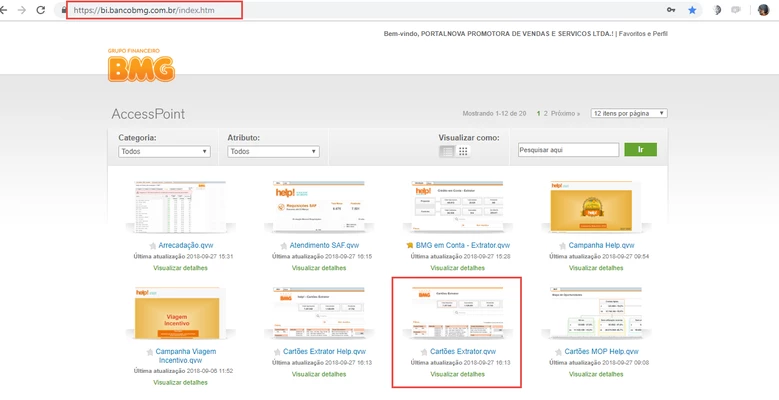
Task: Toggle favorite star for Cartões Extrator.qvw
Action: pos(424,352)
